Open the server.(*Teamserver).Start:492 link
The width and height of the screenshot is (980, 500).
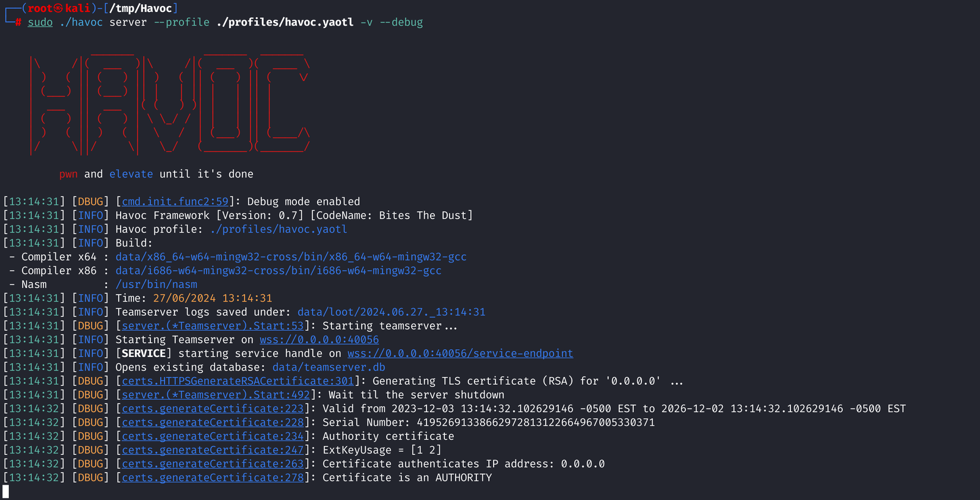click(216, 395)
